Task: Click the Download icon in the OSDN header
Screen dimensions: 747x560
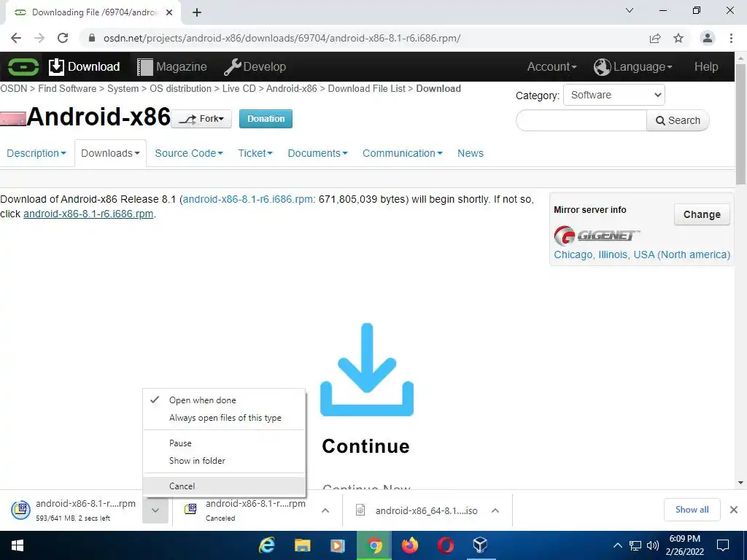Action: pos(56,66)
